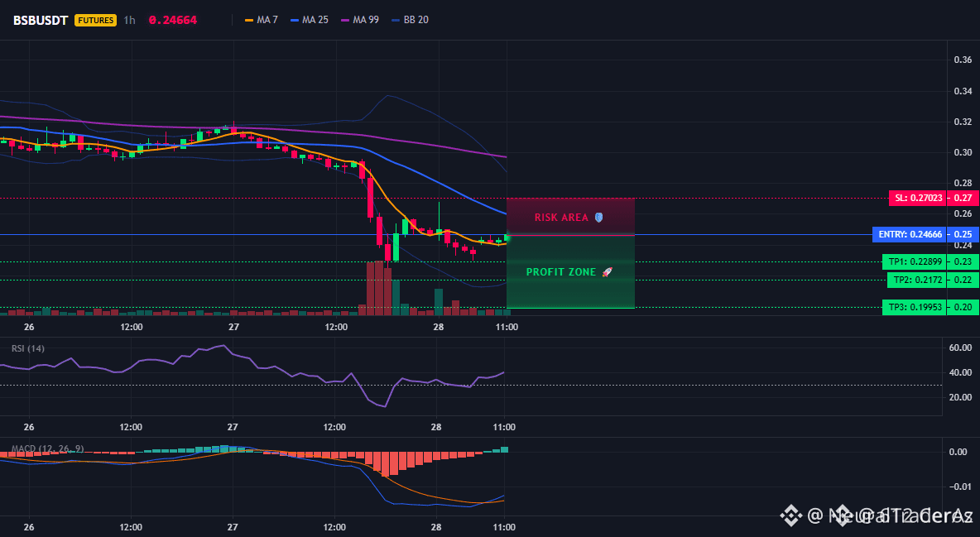Click the red 0.24664 current price

tap(172, 20)
